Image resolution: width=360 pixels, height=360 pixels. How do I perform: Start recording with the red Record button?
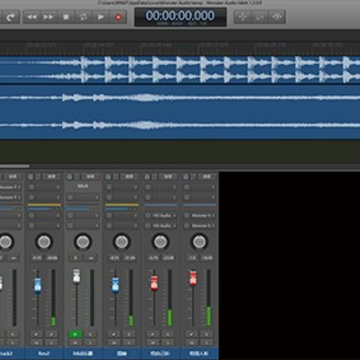[118, 17]
